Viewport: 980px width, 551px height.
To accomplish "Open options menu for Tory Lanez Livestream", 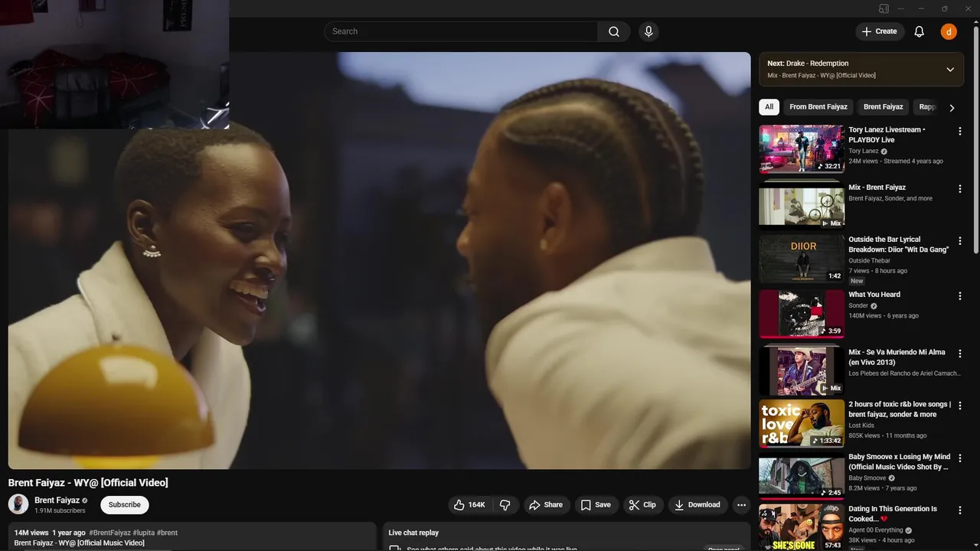I will [x=960, y=131].
